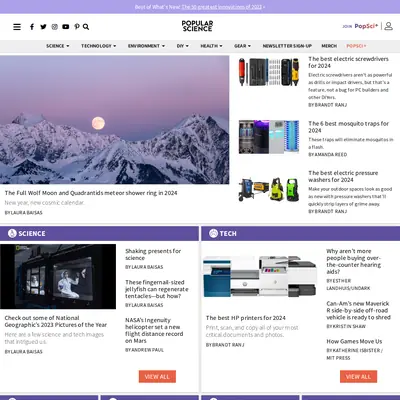Read The best electric screwdrivers for 2024
400x400 pixels.
point(348,62)
